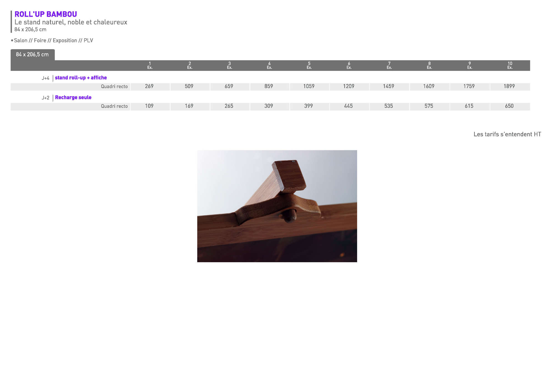Image resolution: width=555 pixels, height=392 pixels.
Task: Click the J+2 delivery label
Action: 46,98
